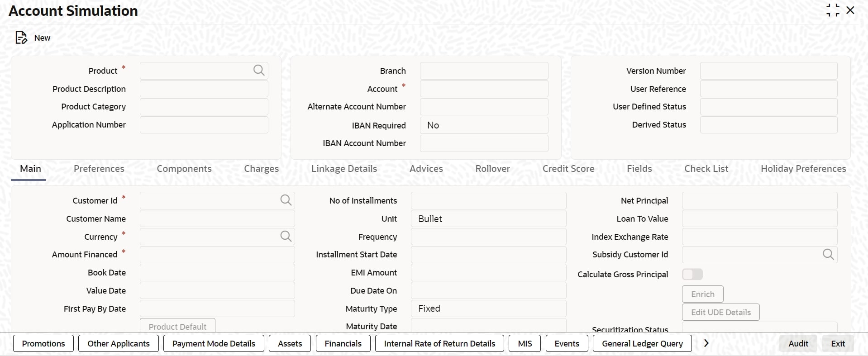Click the MIS button
The image size is (868, 356).
click(525, 343)
